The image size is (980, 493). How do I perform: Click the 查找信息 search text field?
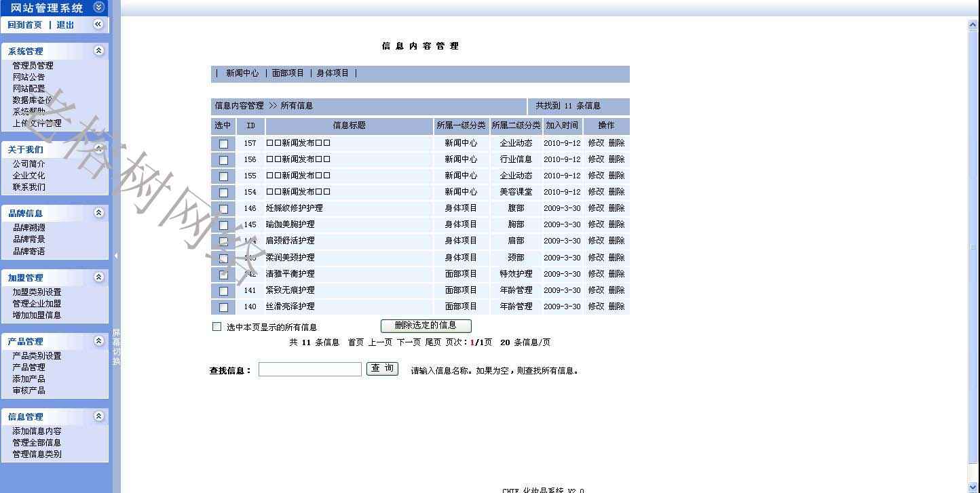pos(309,370)
